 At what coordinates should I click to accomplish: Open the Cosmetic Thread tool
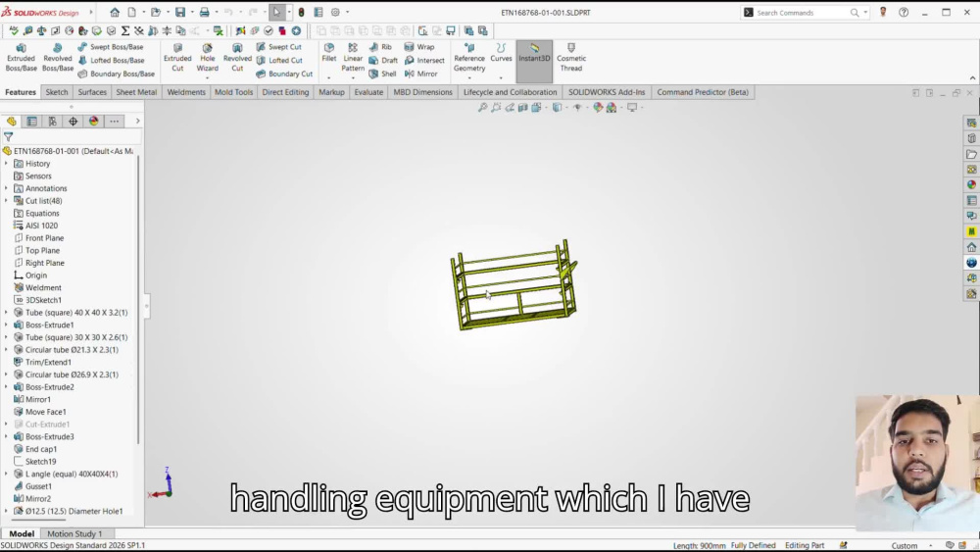pyautogui.click(x=571, y=58)
